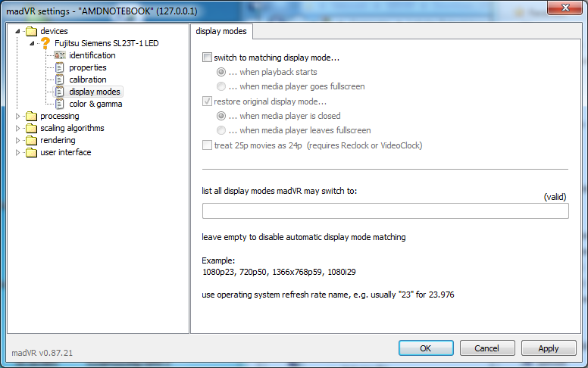
Task: Select when media player goes fullscreen option
Action: click(221, 86)
